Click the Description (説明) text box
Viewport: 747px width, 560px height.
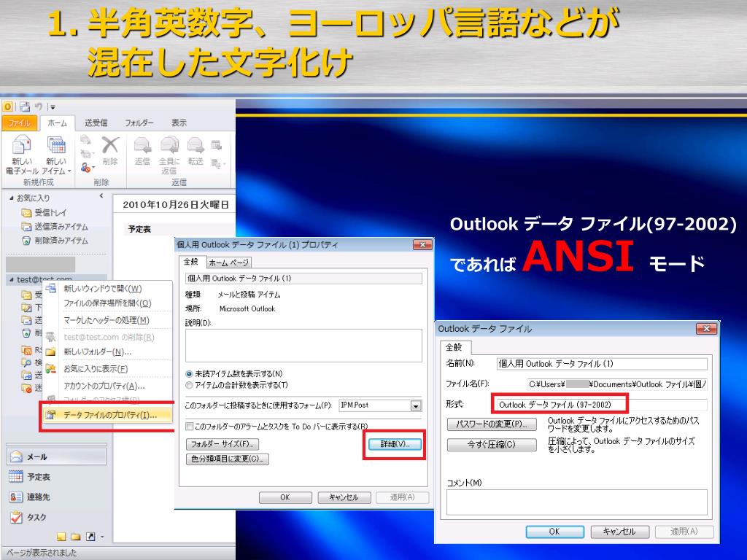(x=303, y=345)
